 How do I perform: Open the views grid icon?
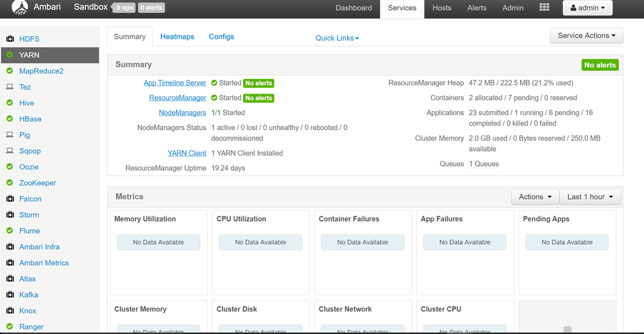click(x=544, y=8)
